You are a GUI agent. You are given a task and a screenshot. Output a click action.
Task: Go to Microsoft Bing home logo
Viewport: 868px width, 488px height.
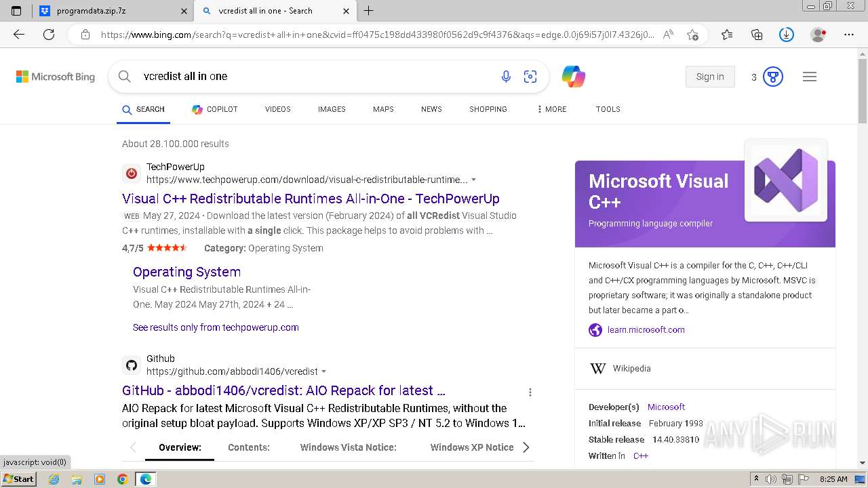56,77
